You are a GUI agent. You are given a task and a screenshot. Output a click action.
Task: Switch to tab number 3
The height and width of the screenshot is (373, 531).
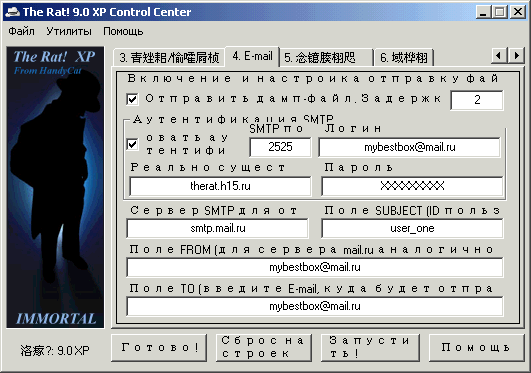169,58
